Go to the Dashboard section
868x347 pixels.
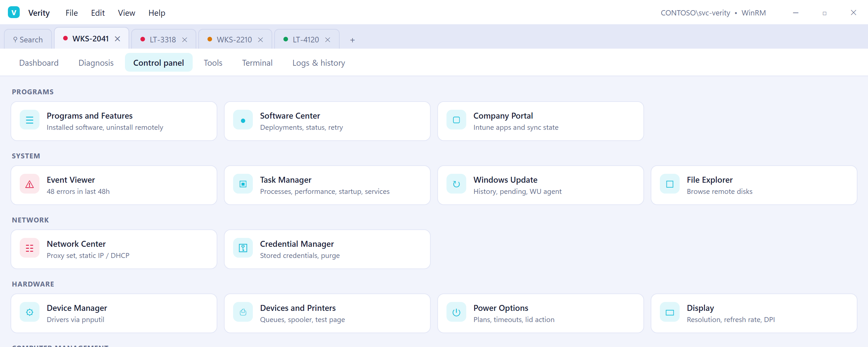point(39,63)
